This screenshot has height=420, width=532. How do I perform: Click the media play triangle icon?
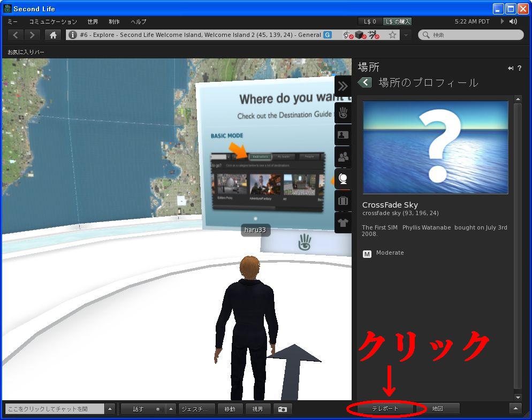tap(502, 21)
